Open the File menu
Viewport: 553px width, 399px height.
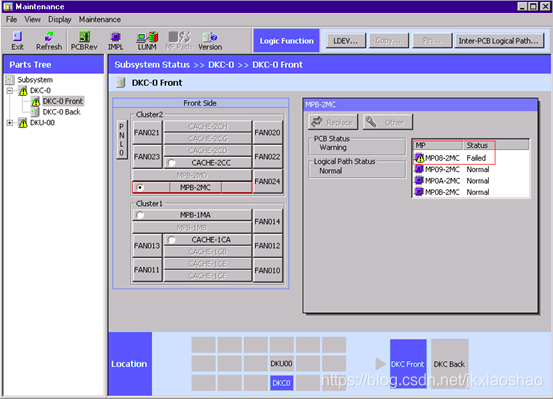[11, 19]
